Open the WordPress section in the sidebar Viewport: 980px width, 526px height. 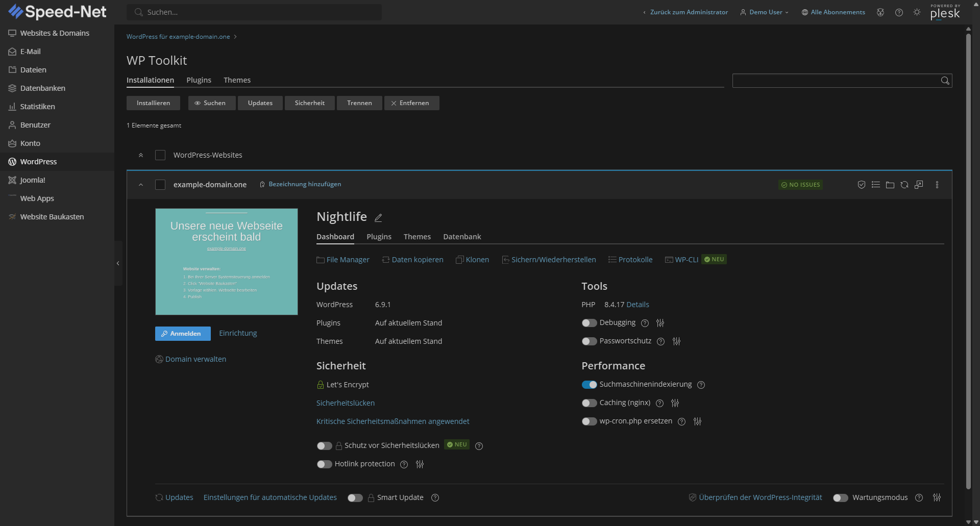38,161
